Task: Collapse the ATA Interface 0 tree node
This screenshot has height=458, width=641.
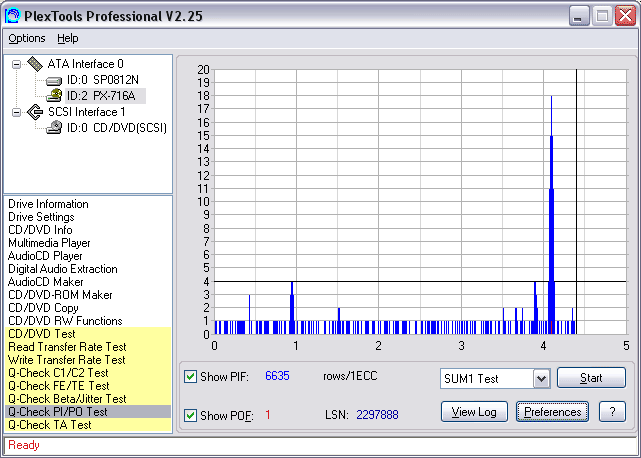Action: [16, 64]
